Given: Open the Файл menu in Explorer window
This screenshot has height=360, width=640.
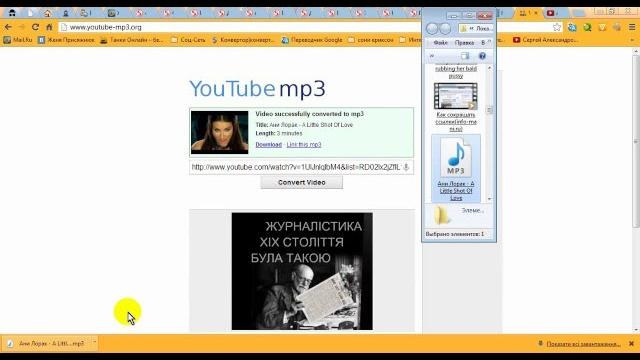Looking at the screenshot, I should coord(440,42).
